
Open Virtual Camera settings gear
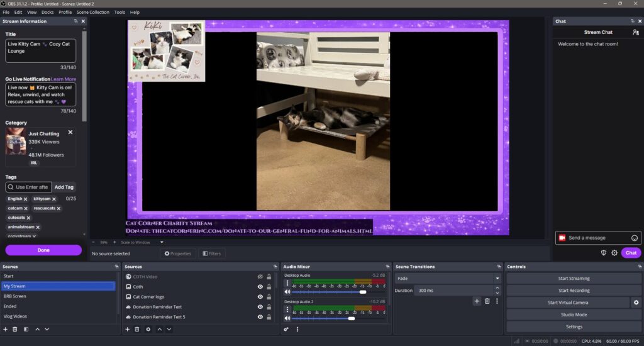click(x=636, y=303)
